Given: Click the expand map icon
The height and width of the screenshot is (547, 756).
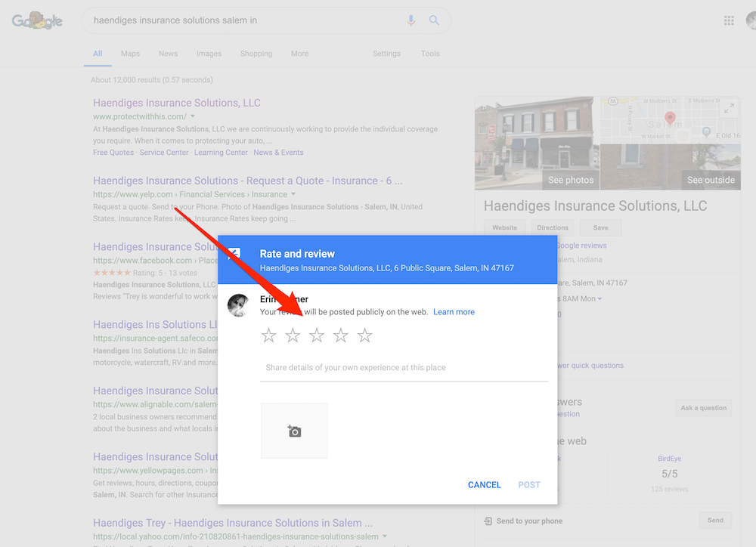Looking at the screenshot, I should tap(729, 109).
